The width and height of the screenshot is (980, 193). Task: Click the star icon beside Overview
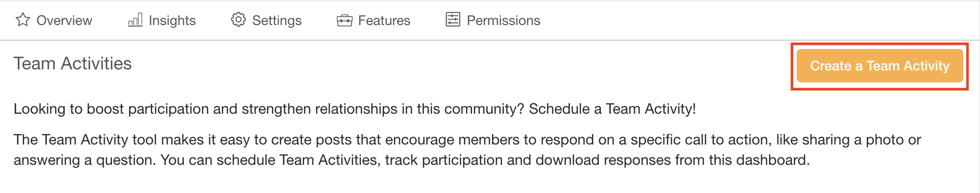click(23, 20)
